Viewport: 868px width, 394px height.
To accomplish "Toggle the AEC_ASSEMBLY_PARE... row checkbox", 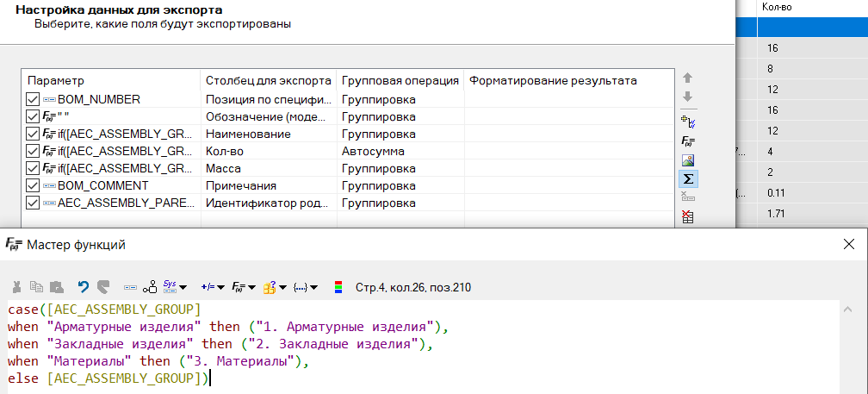I will tap(34, 203).
